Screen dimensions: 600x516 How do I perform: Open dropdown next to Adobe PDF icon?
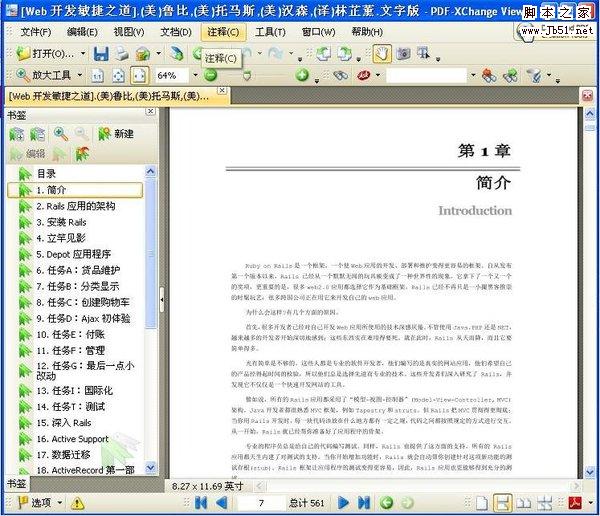(x=590, y=503)
